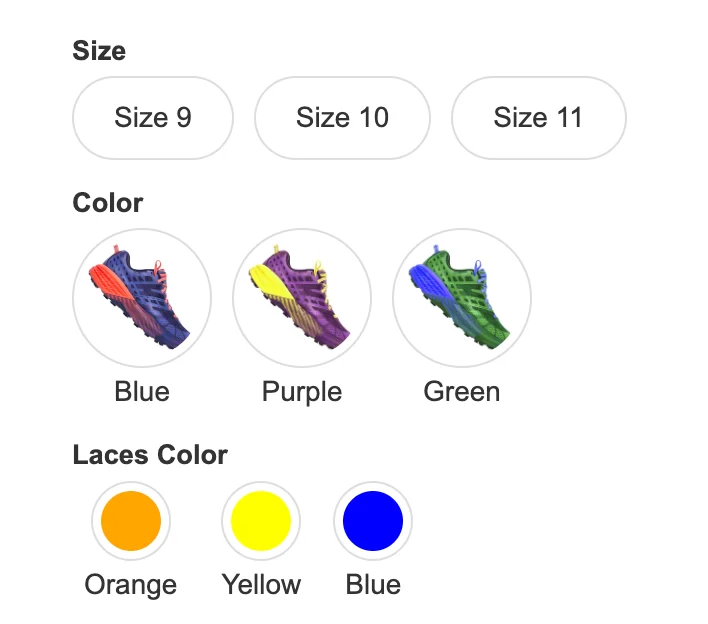Click the Yellow laces text label
This screenshot has height=624, width=708.
click(261, 584)
